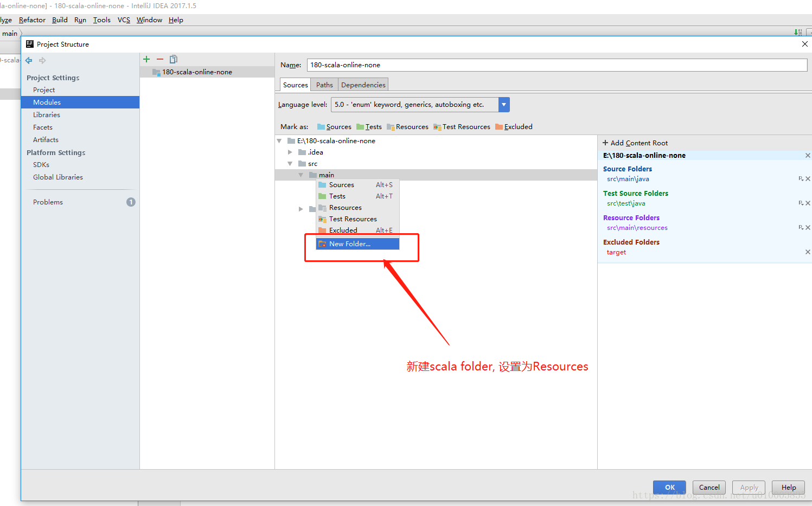Open the Help menu
This screenshot has width=812, height=506.
point(176,20)
